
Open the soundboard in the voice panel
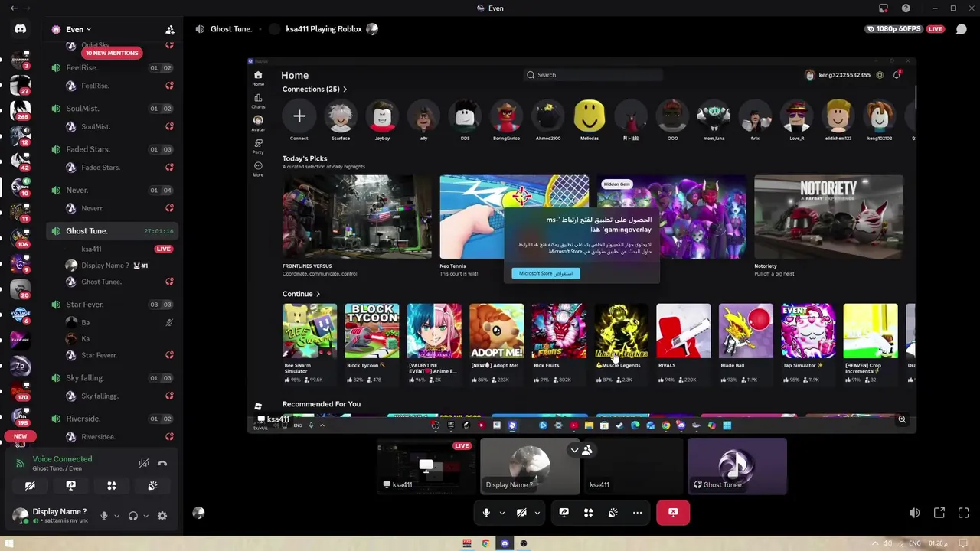point(152,485)
